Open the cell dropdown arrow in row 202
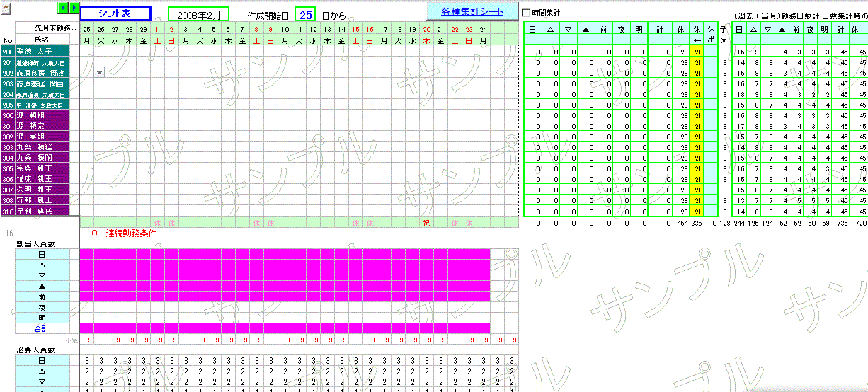 (100, 73)
